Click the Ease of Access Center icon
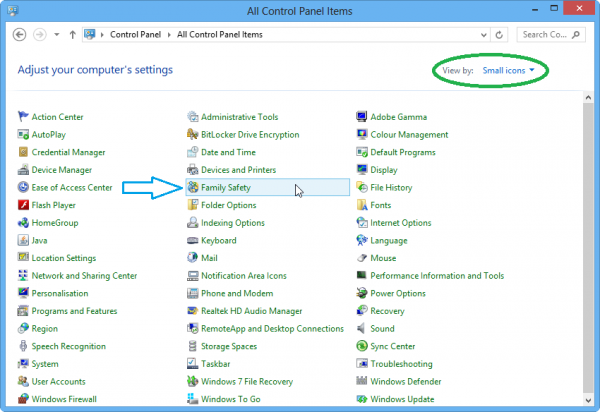The height and width of the screenshot is (412, 600). [x=23, y=187]
